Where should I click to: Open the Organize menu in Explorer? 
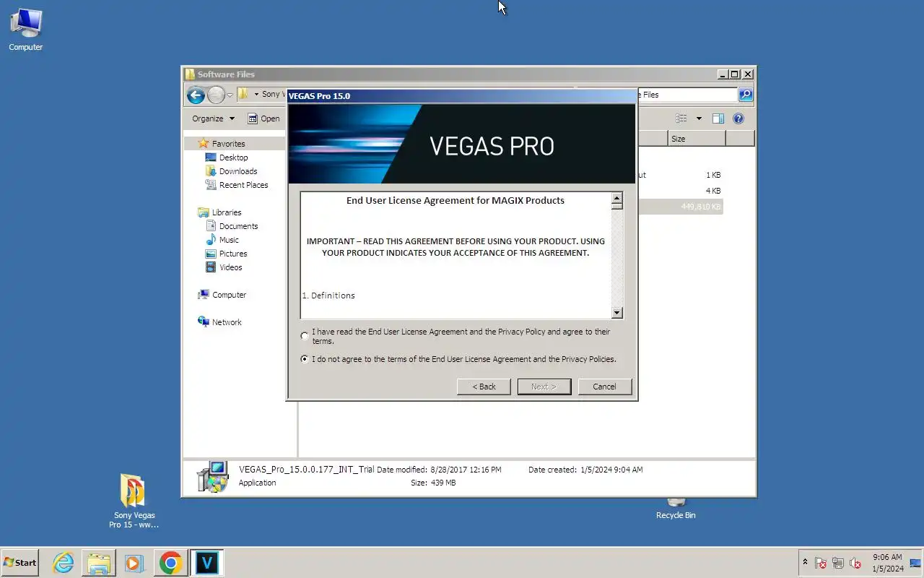[x=213, y=118]
